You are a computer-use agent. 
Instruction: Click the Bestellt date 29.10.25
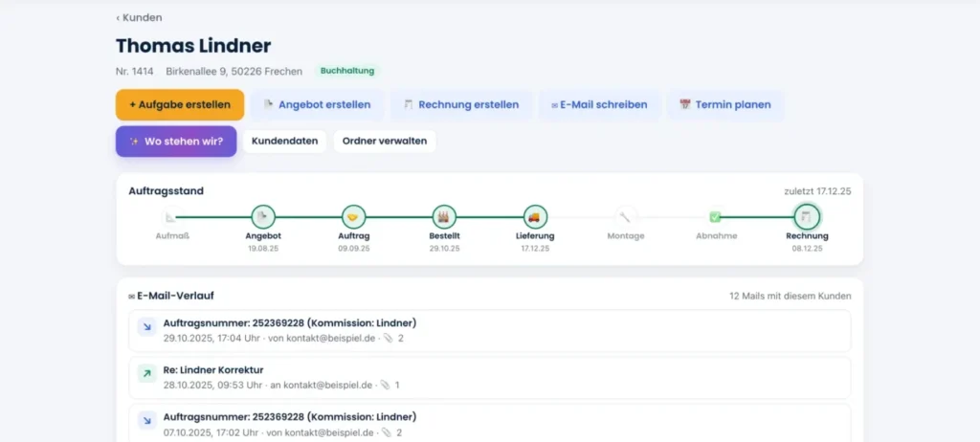point(444,248)
